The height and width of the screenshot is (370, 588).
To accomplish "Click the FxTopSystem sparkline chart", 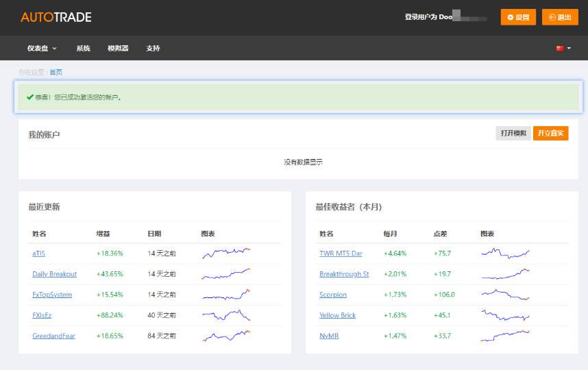I will coord(226,294).
